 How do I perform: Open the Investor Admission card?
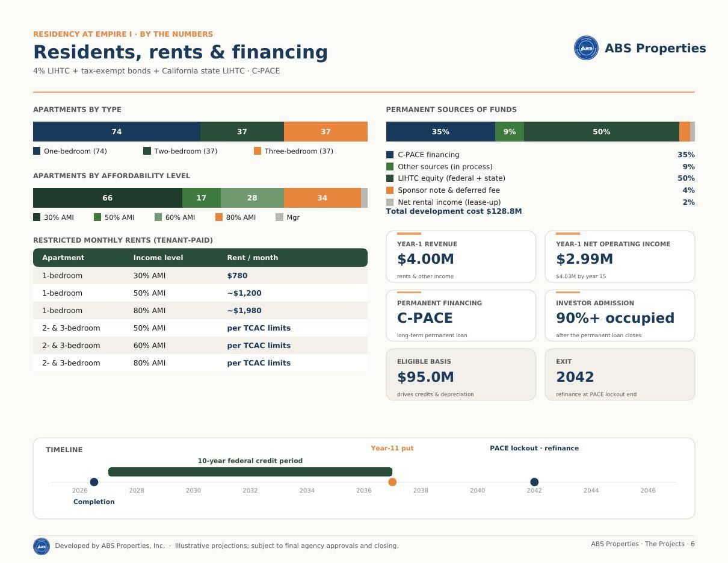620,316
